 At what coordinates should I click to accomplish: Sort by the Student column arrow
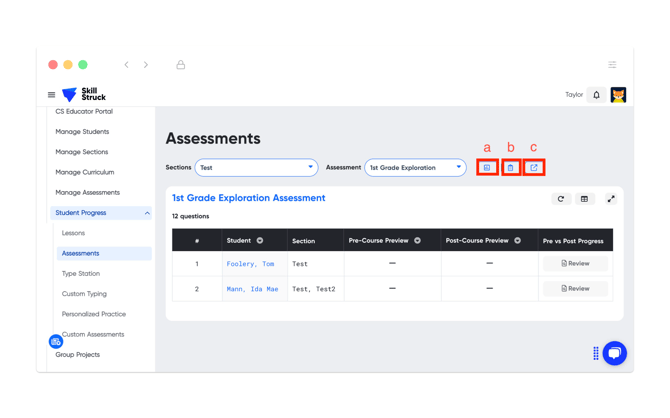pyautogui.click(x=260, y=241)
